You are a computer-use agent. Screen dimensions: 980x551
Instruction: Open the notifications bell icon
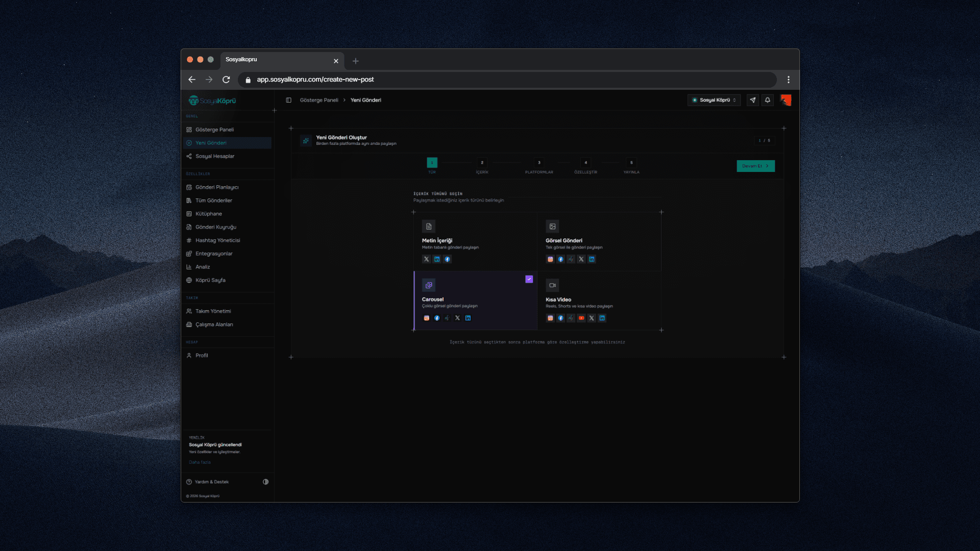click(x=767, y=100)
